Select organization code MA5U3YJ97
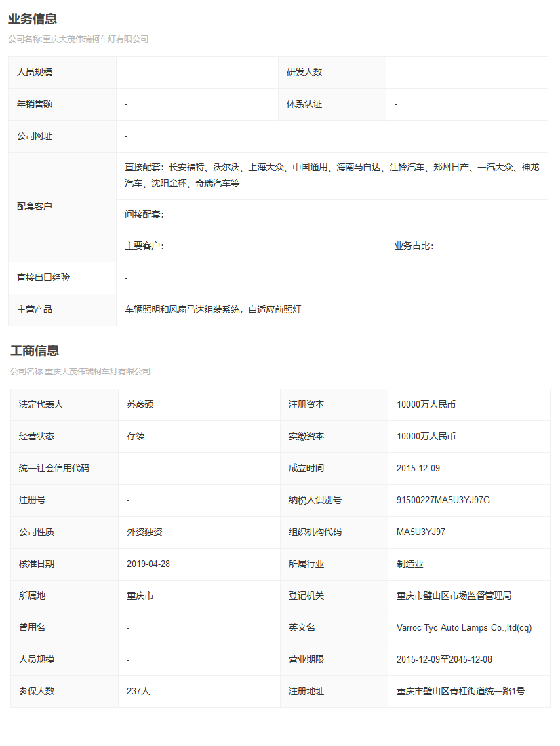Image resolution: width=560 pixels, height=746 pixels. pos(420,532)
